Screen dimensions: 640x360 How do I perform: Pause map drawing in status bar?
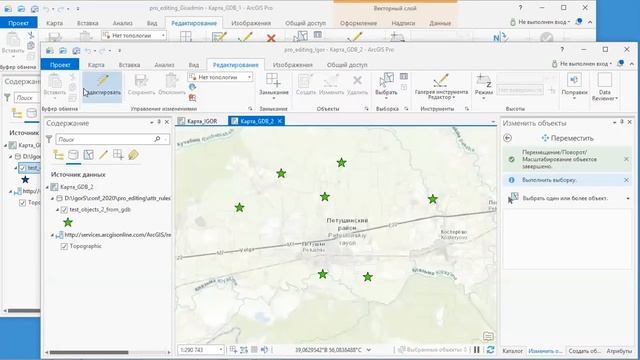click(x=477, y=350)
